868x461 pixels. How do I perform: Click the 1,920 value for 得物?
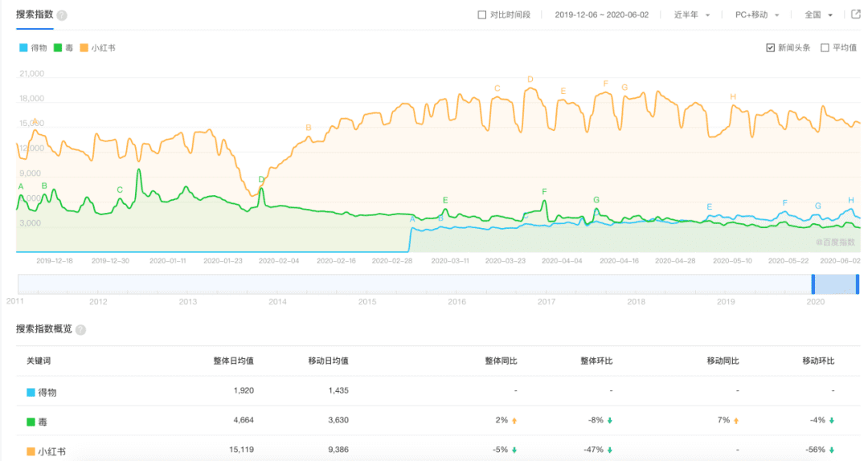(244, 390)
